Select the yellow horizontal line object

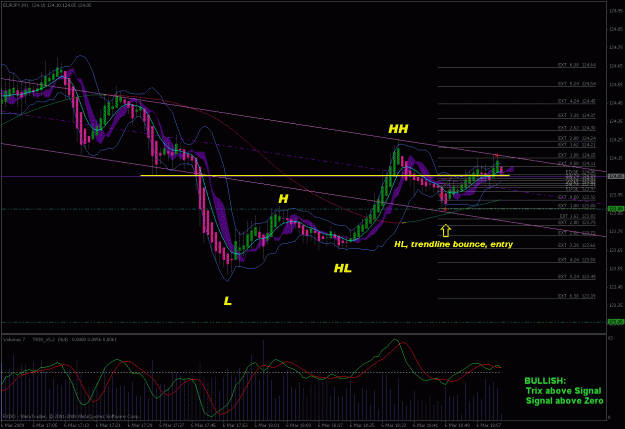point(325,175)
